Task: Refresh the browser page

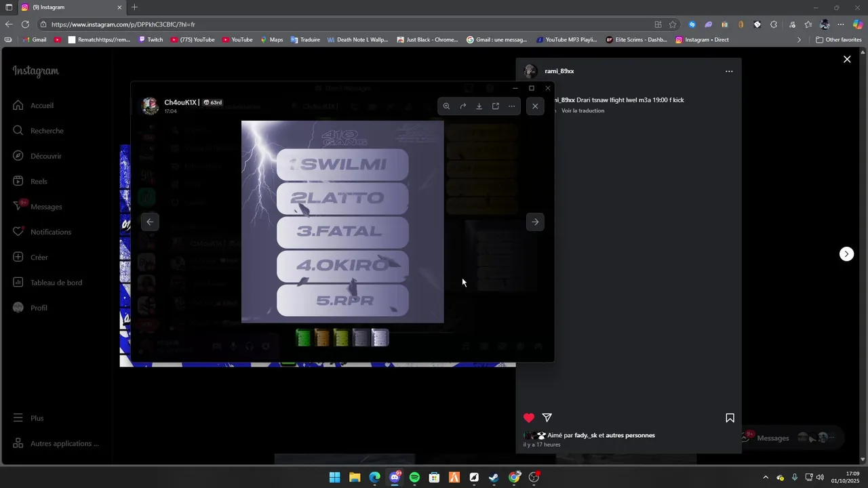Action: 25,24
